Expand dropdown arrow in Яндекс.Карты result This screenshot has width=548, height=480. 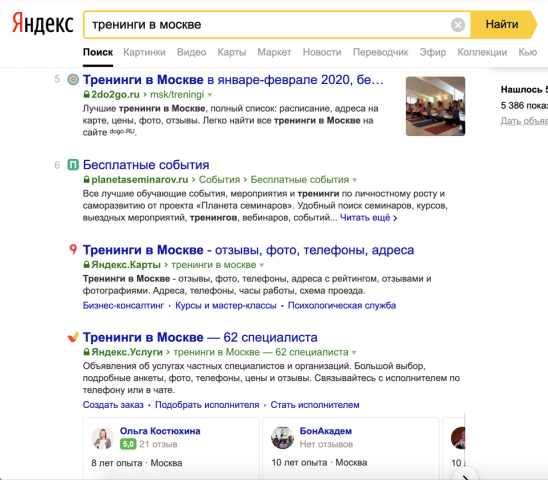[x=262, y=265]
